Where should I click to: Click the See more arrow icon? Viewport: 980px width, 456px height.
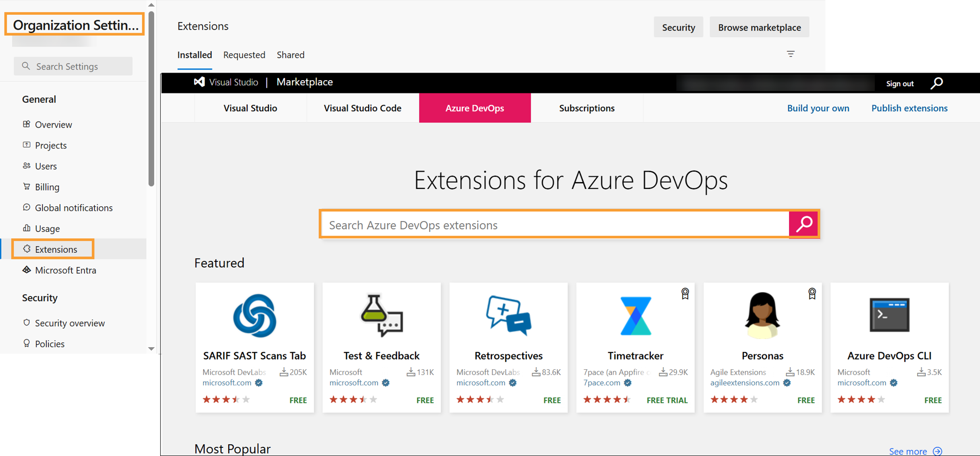937,451
